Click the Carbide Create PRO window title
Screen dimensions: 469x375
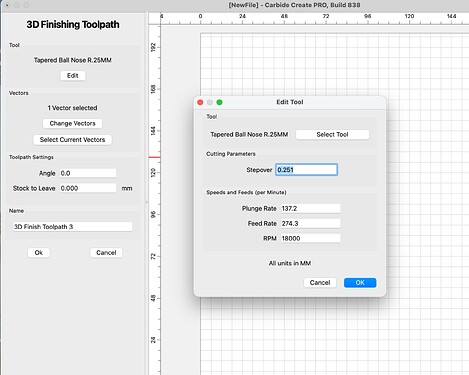pos(294,5)
